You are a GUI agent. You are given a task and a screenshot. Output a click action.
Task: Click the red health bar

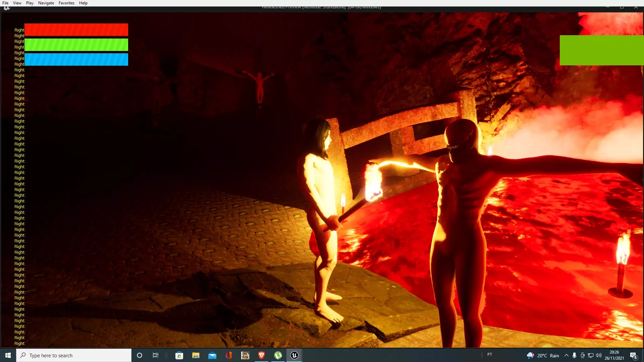point(76,29)
